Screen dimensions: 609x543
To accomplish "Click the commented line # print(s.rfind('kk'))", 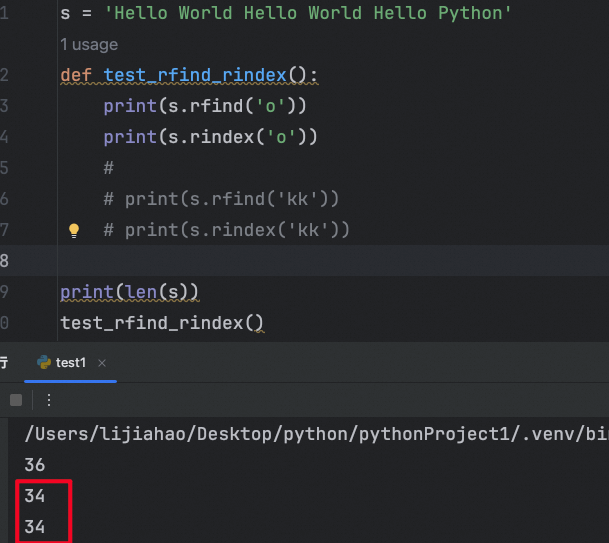I will (x=221, y=199).
